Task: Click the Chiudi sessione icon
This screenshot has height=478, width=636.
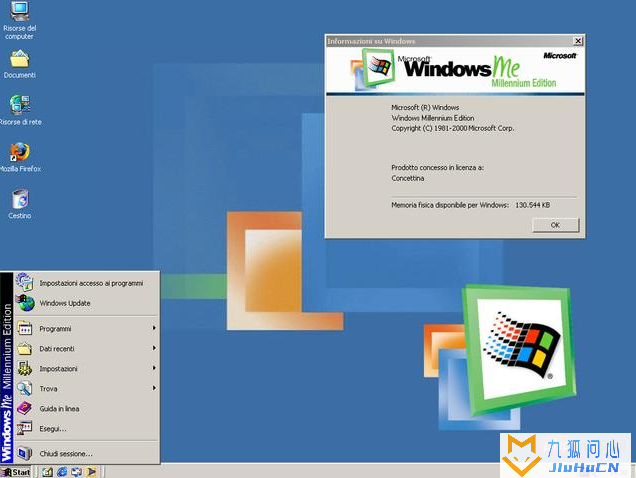Action: [x=25, y=453]
